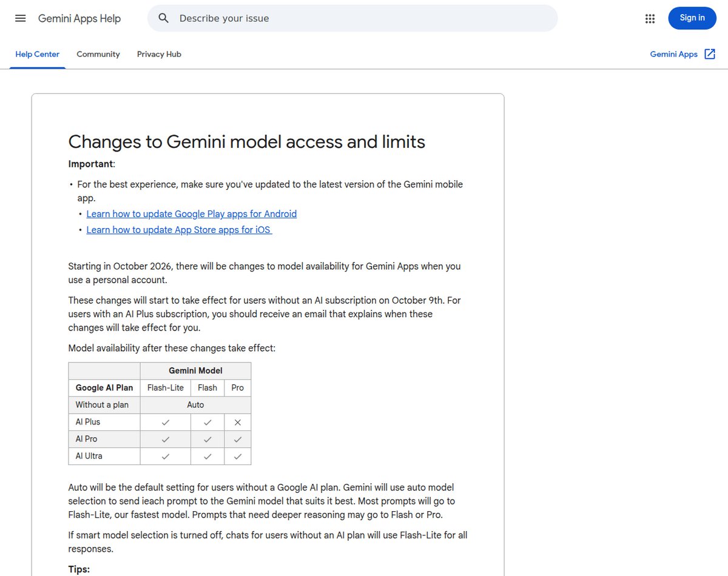Screen dimensions: 728x576
Task: Click the page heading Changes to Gemini model access
Action: point(247,141)
